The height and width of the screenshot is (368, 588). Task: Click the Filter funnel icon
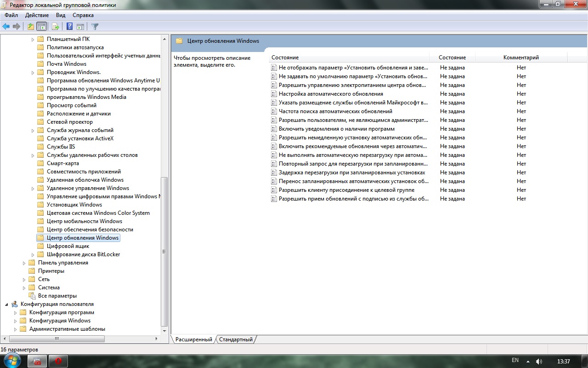coord(95,27)
